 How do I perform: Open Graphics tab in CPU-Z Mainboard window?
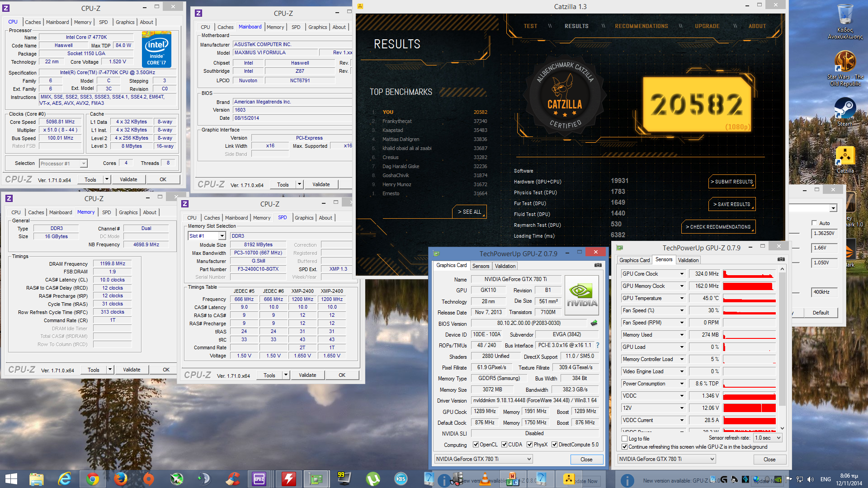318,27
